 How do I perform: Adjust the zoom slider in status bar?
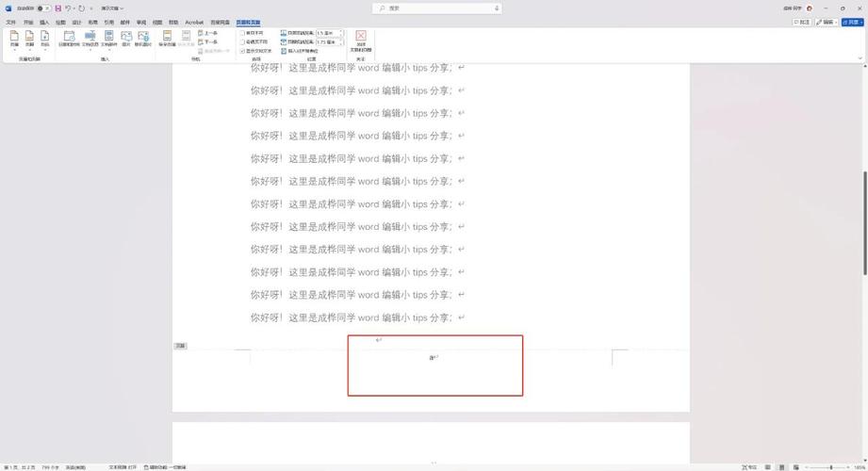(831, 467)
